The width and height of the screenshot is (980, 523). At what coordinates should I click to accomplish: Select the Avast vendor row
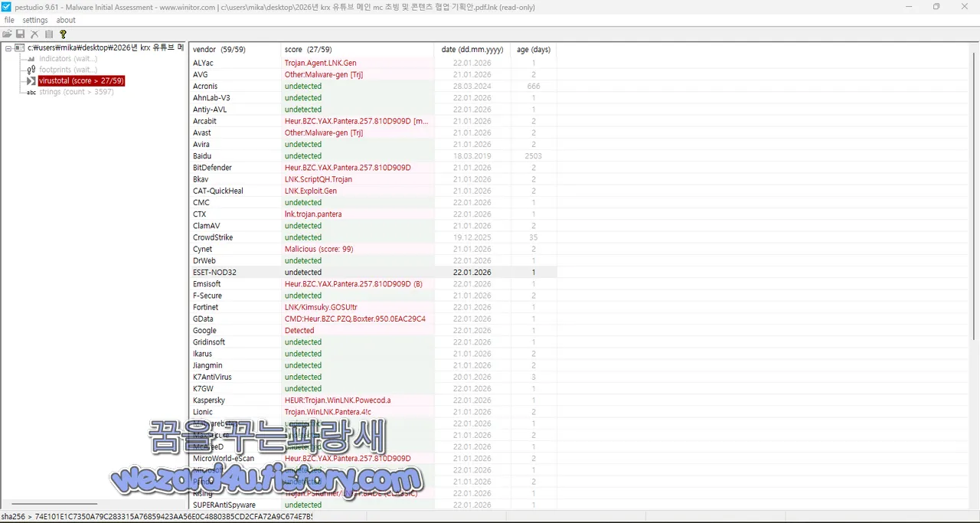click(373, 132)
